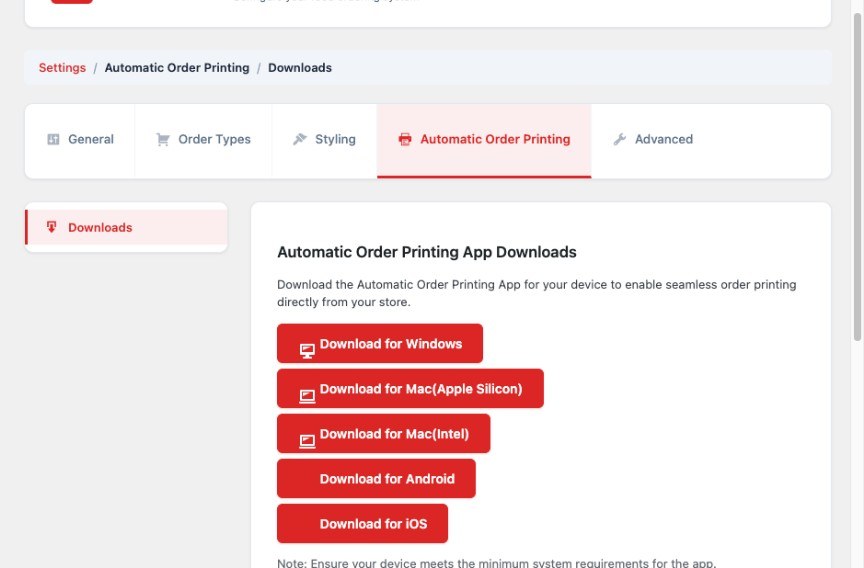
Task: Click the Order Types cart icon
Action: pyautogui.click(x=163, y=139)
